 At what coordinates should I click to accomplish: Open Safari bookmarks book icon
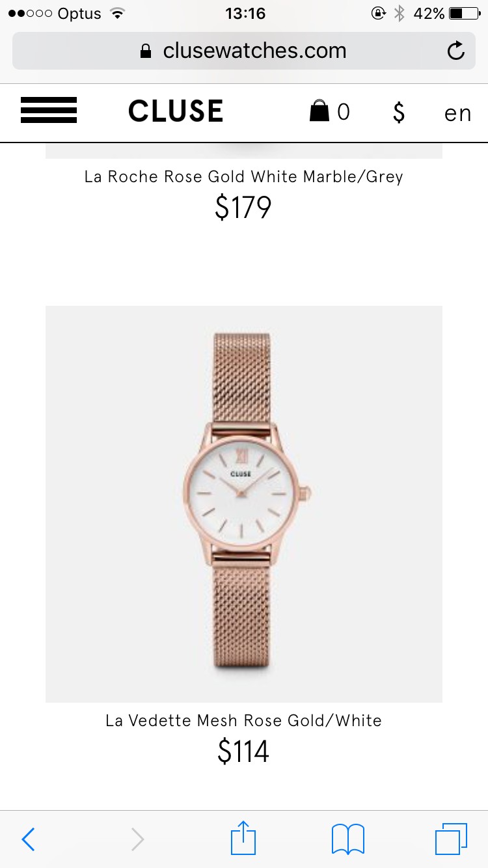pyautogui.click(x=348, y=839)
